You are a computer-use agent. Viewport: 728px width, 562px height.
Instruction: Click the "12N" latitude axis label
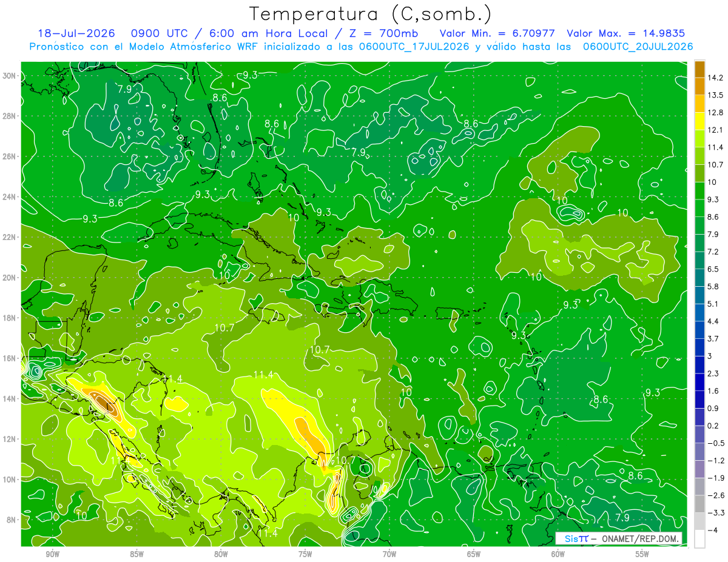[10, 439]
